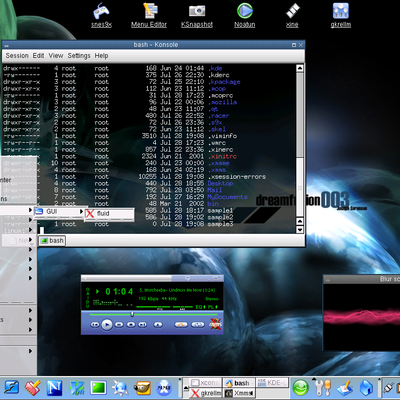Open the GIMP icon in the panel

click(142, 388)
